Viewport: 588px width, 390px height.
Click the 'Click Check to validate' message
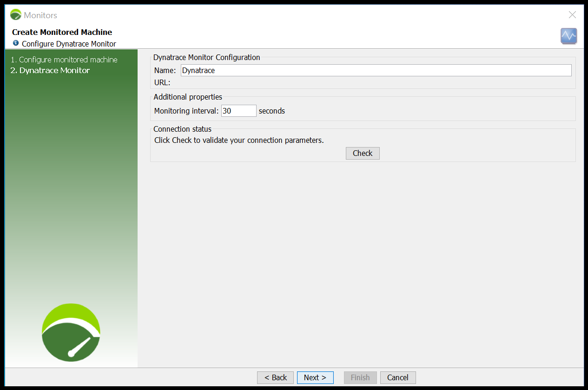coord(239,140)
